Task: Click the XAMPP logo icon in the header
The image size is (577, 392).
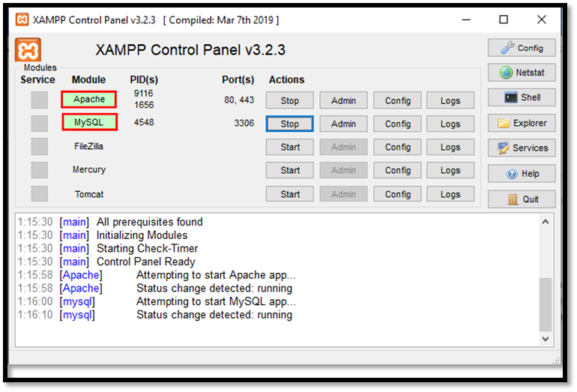Action: tap(28, 51)
